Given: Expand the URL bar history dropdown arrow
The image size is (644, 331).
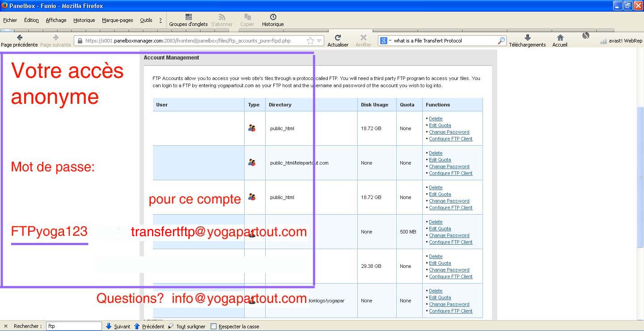Looking at the screenshot, I should click(x=319, y=41).
